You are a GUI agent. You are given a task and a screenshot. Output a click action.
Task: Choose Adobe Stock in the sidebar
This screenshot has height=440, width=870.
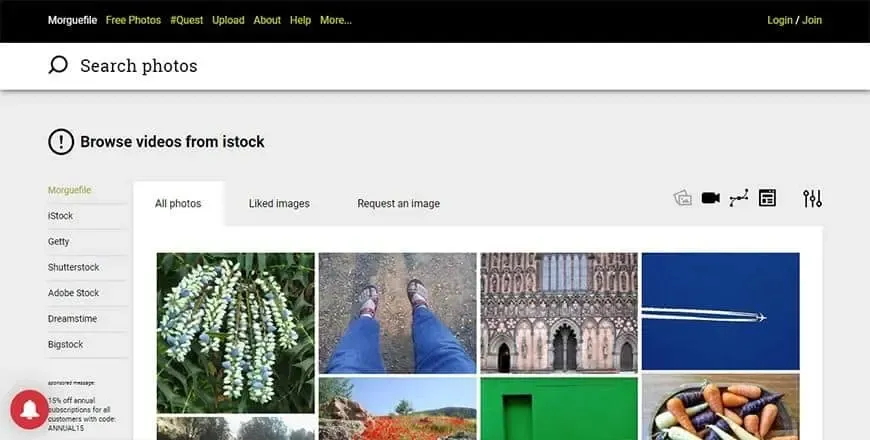[x=73, y=293]
